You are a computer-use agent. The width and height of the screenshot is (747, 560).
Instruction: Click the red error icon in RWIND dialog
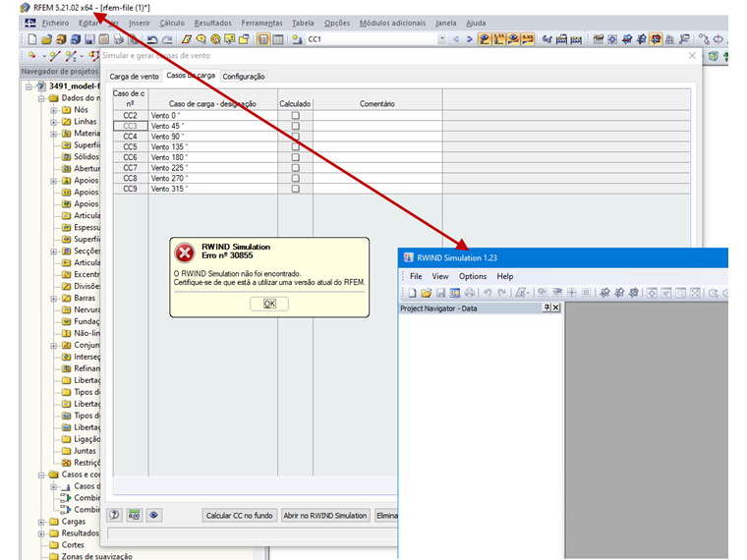click(x=185, y=252)
